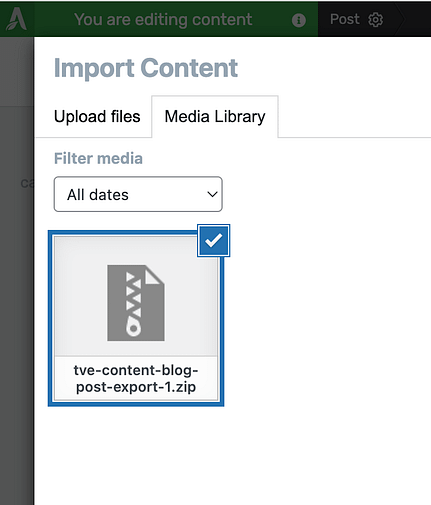Click the white checkmark on selected attachment

click(213, 241)
